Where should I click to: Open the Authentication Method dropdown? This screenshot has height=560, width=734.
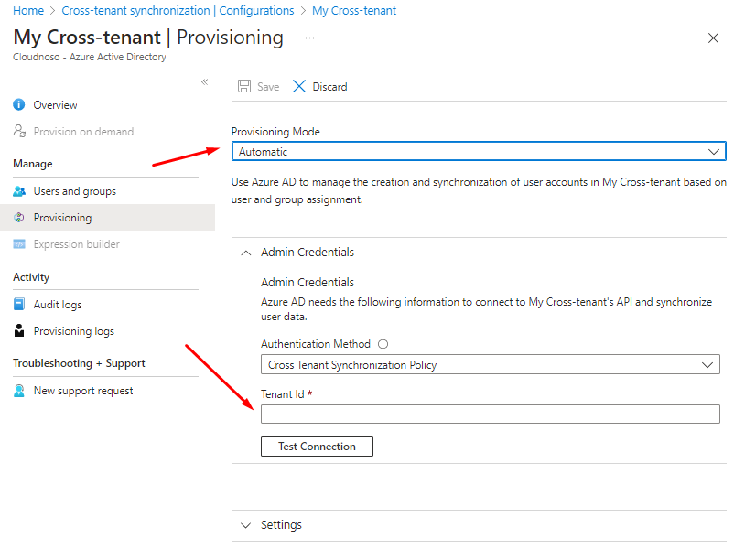click(x=490, y=365)
